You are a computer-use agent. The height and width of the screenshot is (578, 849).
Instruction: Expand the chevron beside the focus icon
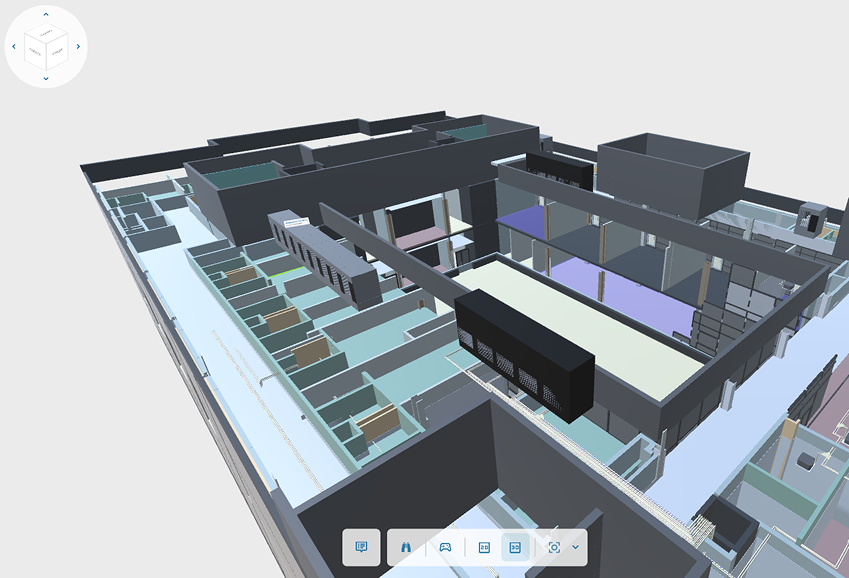click(x=575, y=547)
